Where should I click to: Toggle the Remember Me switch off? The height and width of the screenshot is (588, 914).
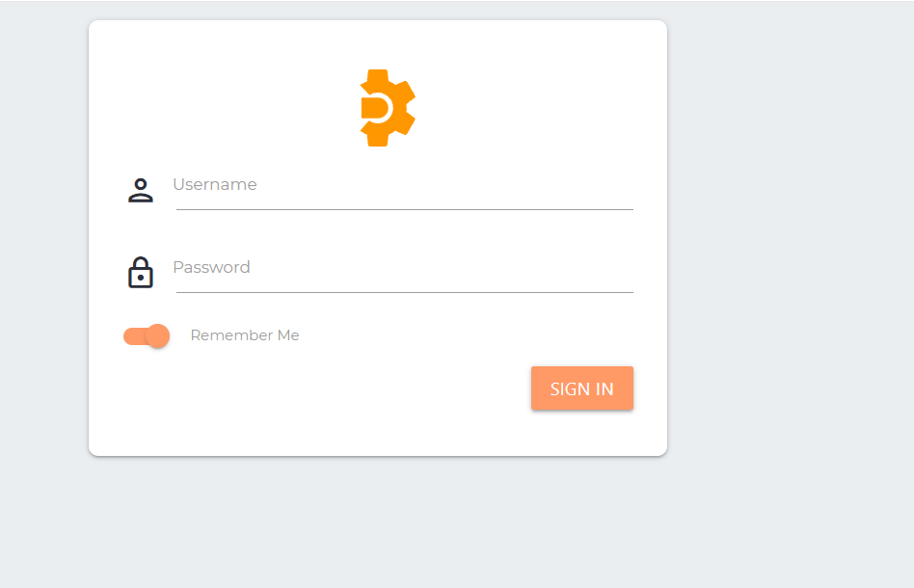pyautogui.click(x=145, y=335)
